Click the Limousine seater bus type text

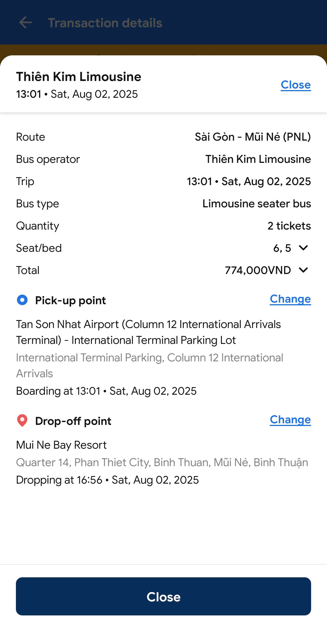pos(256,204)
